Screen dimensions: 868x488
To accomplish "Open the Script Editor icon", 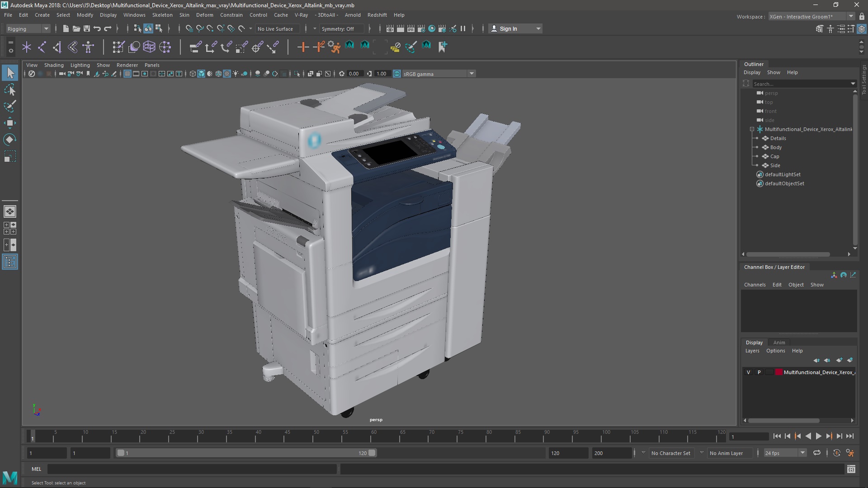I will pyautogui.click(x=851, y=469).
